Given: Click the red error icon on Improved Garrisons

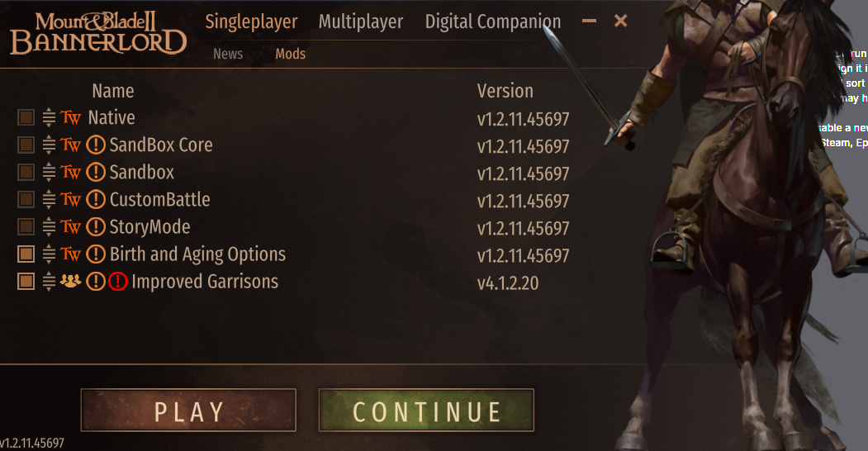Looking at the screenshot, I should click(118, 282).
